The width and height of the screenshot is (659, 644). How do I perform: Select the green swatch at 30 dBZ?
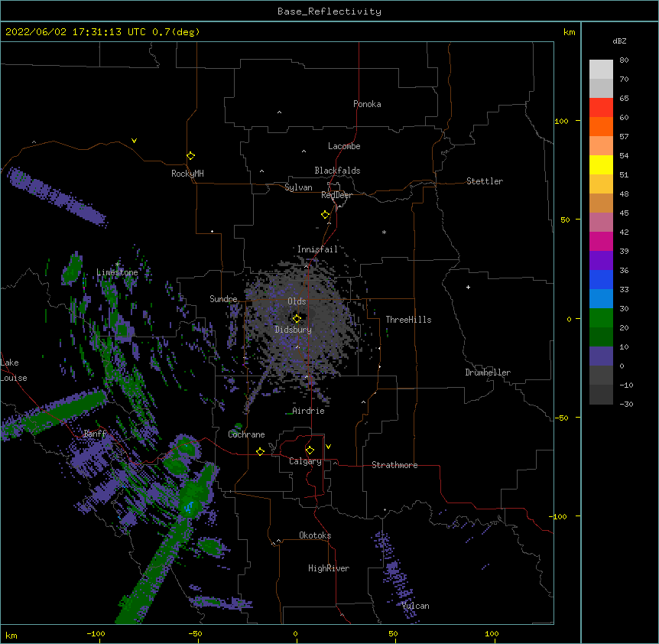pyautogui.click(x=601, y=317)
